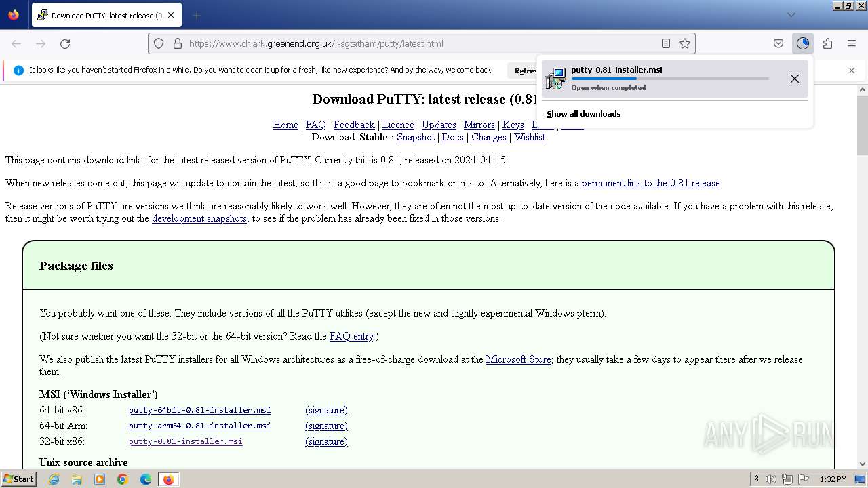Open the Firefox application menu
This screenshot has width=868, height=488.
coord(852,43)
